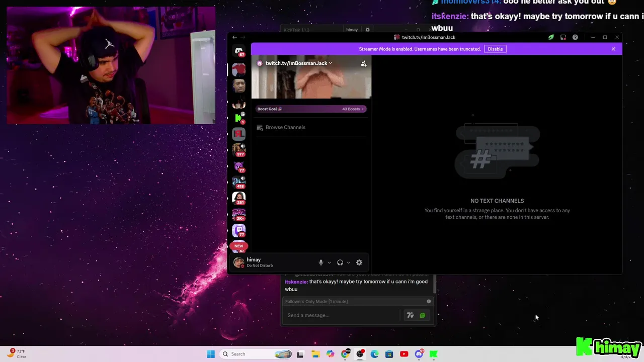This screenshot has width=644, height=362.
Task: Open Discord Help question mark icon
Action: coord(575,37)
